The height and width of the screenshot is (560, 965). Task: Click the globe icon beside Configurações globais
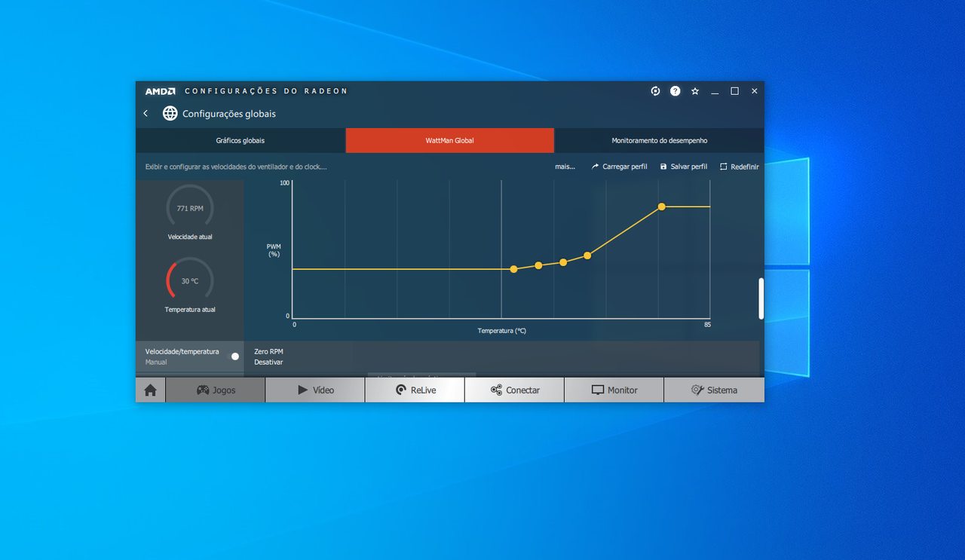[170, 114]
